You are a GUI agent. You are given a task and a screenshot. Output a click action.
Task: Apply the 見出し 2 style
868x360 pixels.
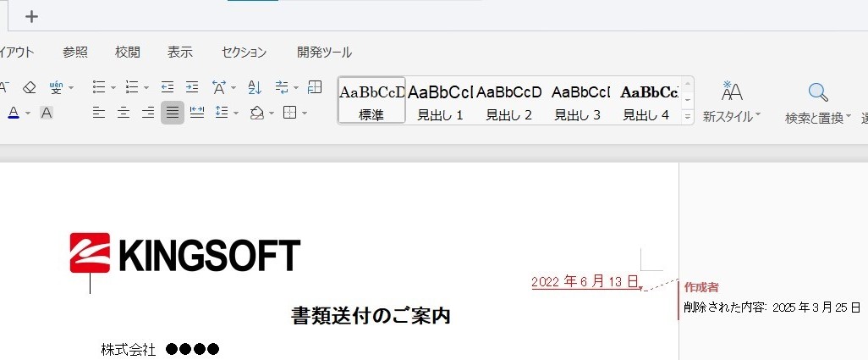(508, 100)
